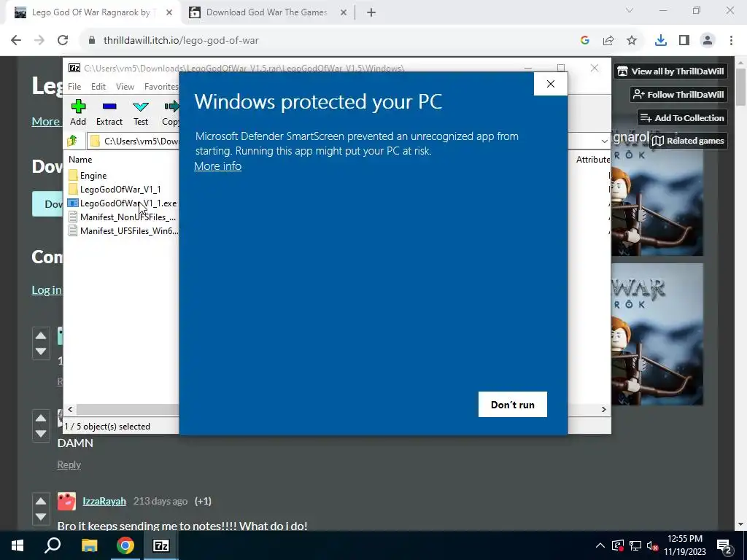This screenshot has width=747, height=560.
Task: Click the Attribute column header in 7-Zip
Action: 592,160
